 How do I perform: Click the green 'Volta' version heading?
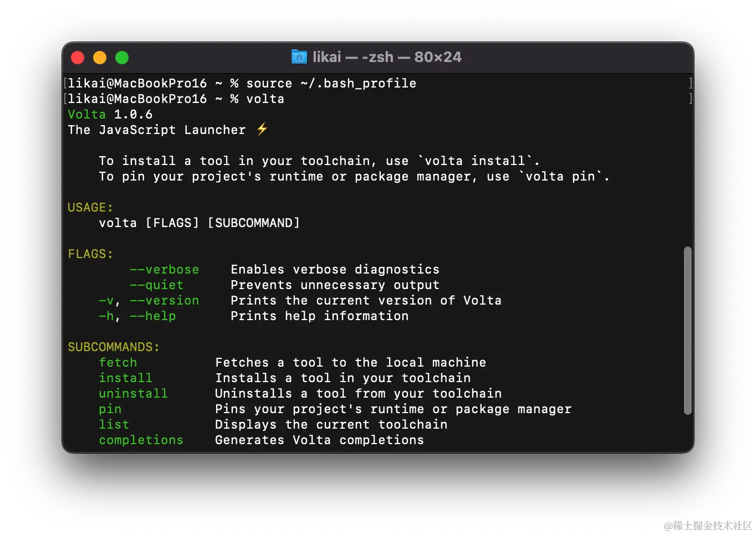click(x=87, y=114)
